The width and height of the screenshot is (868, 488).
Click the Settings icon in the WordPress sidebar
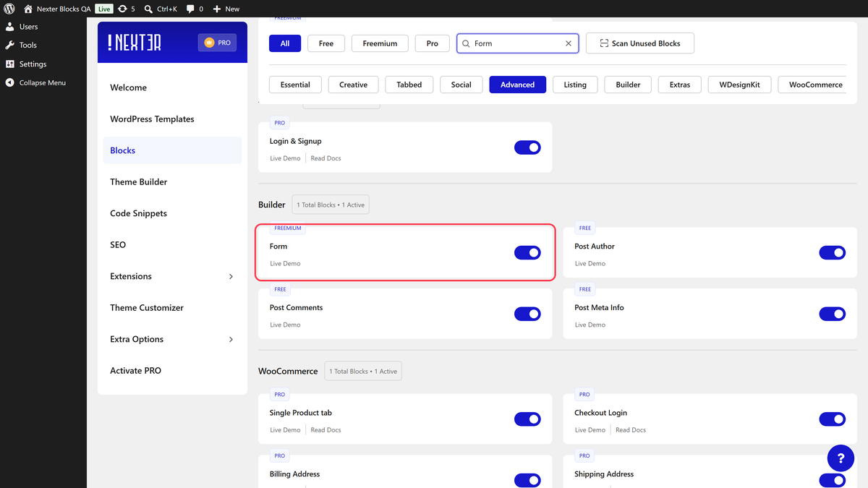(10, 64)
